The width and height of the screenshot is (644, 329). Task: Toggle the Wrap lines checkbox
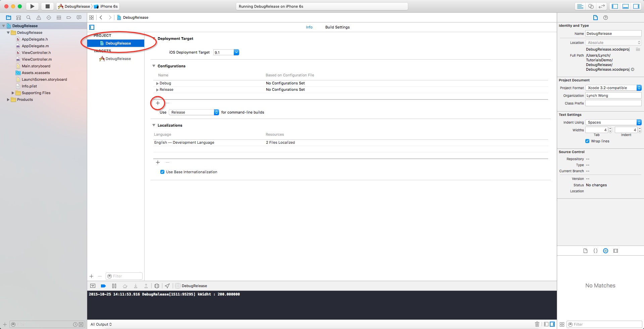pyautogui.click(x=587, y=141)
